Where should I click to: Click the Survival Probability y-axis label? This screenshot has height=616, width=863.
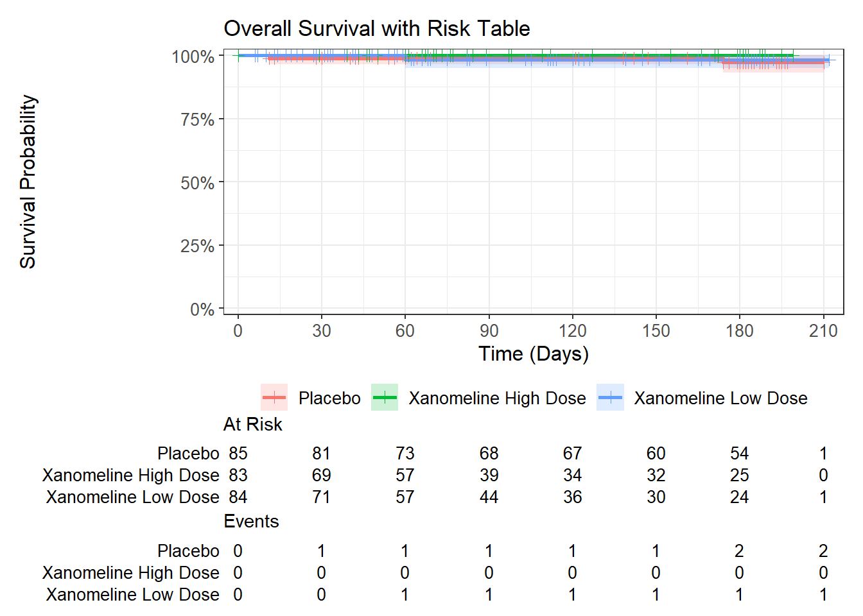(28, 182)
